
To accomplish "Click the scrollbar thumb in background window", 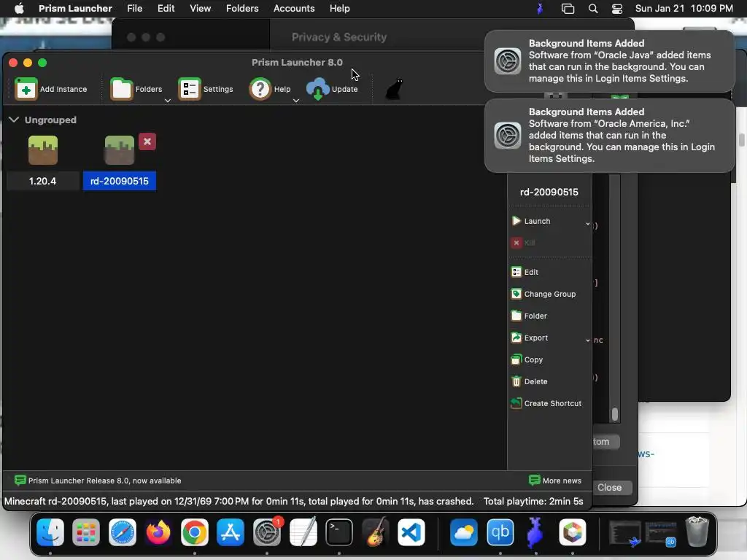I will [x=614, y=414].
